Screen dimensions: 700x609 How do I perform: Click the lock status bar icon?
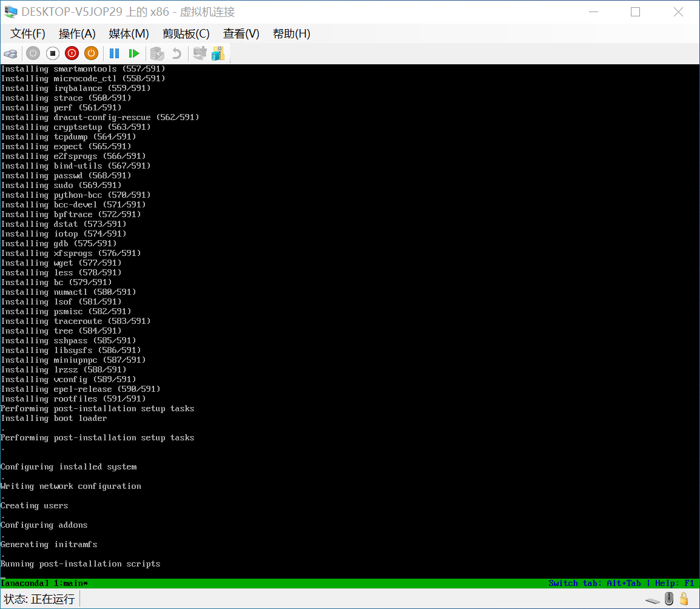point(684,598)
